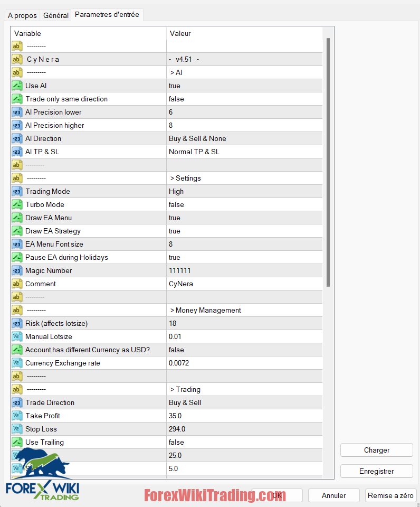Viewport: 420px width, 507px height.
Task: Click the icon next to Trade only same direction
Action: [17, 99]
